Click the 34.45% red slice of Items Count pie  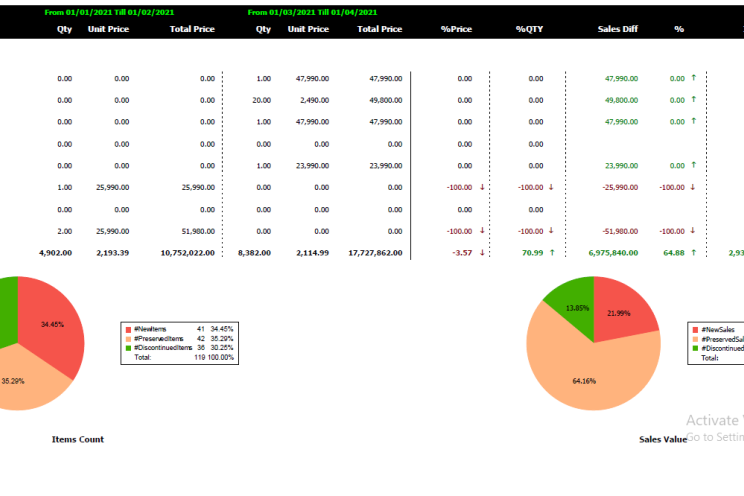point(52,328)
